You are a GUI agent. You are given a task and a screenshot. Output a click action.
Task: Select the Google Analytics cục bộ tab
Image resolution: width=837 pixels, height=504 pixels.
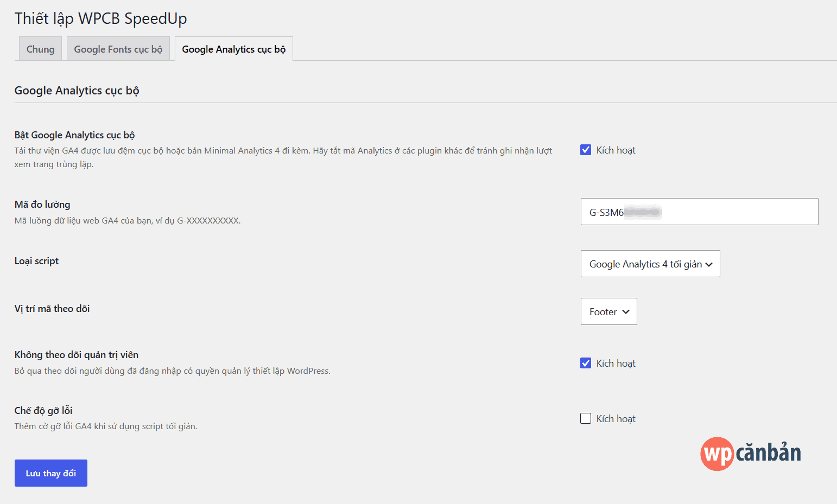pyautogui.click(x=234, y=49)
